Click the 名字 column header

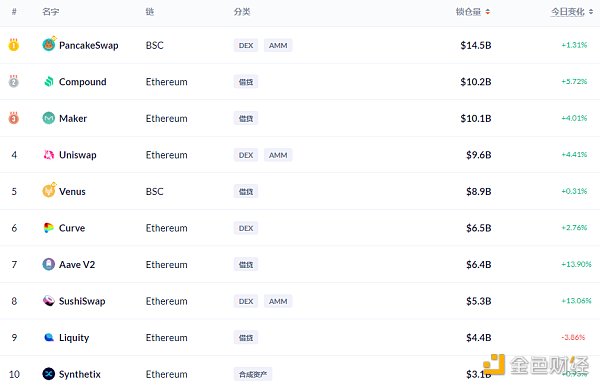[x=51, y=12]
